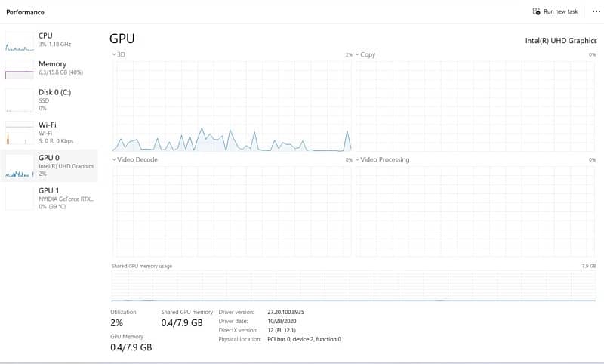This screenshot has width=604, height=364.
Task: Select the Memory usage thumbnail graph
Action: pos(20,70)
